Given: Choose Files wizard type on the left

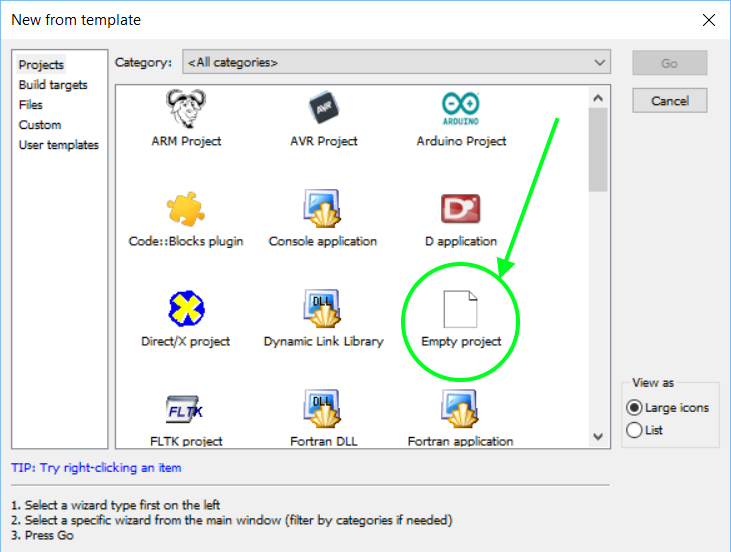Looking at the screenshot, I should pyautogui.click(x=31, y=105).
